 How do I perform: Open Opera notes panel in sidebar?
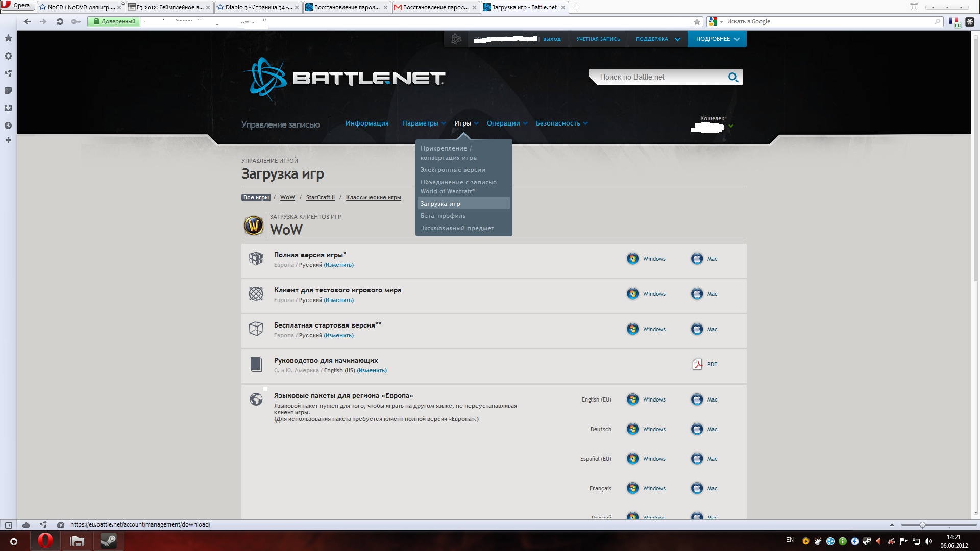(x=8, y=91)
